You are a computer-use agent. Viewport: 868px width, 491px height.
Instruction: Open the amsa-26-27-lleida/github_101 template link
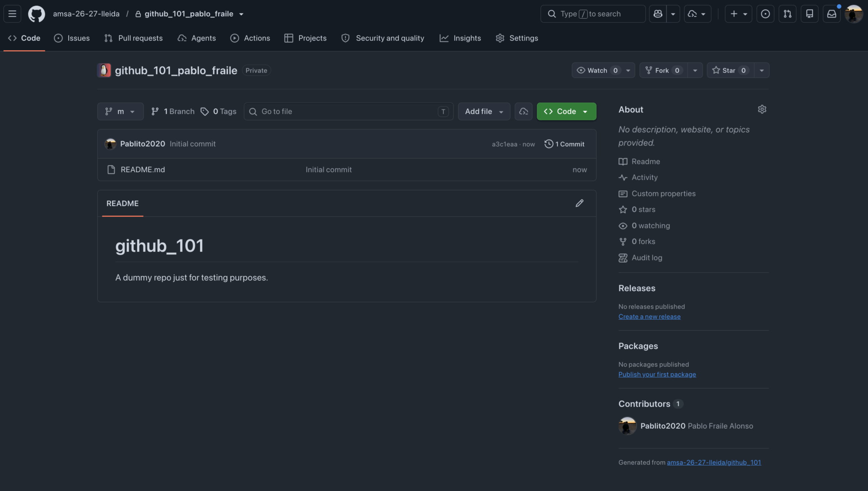point(714,462)
